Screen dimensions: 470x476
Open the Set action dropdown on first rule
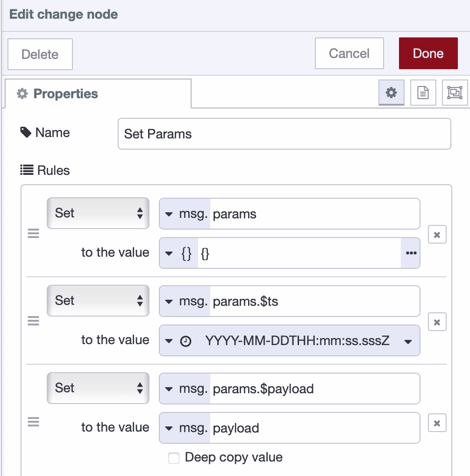click(x=98, y=213)
